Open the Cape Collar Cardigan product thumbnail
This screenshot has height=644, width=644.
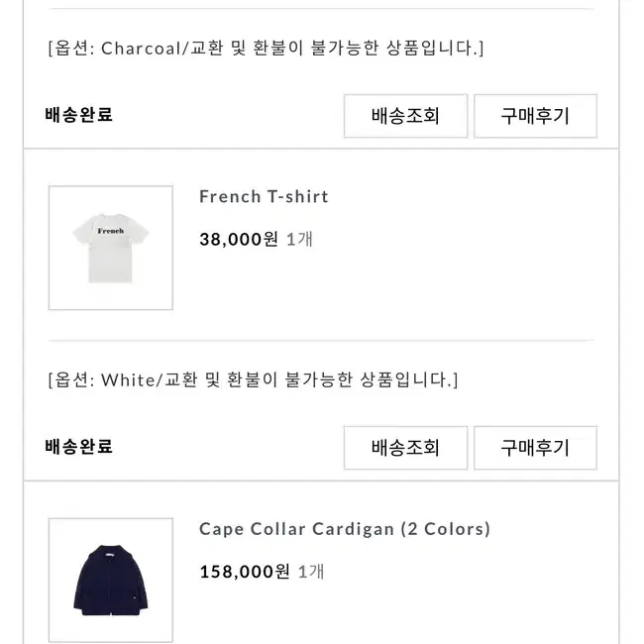pos(111,580)
